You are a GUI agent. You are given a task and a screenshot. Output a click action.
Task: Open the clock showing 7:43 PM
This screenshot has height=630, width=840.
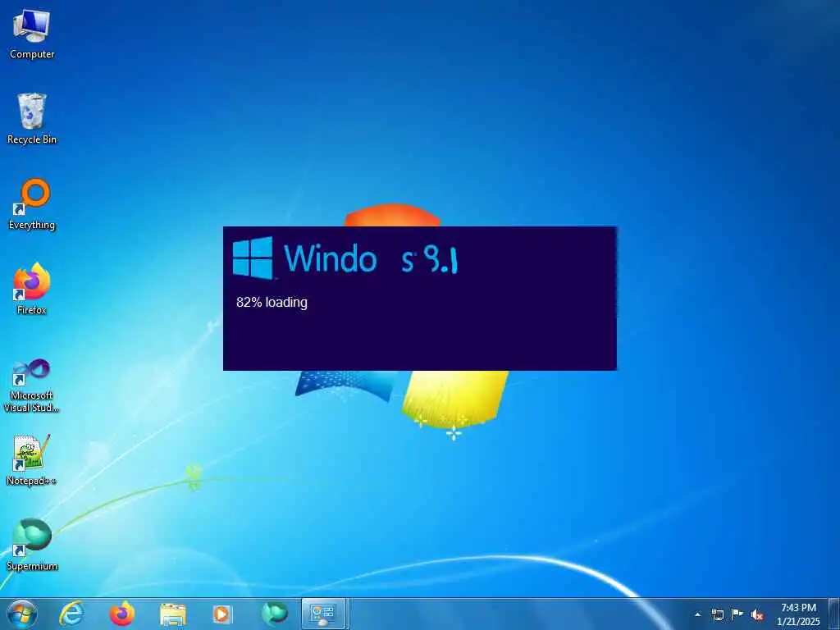pos(798,614)
